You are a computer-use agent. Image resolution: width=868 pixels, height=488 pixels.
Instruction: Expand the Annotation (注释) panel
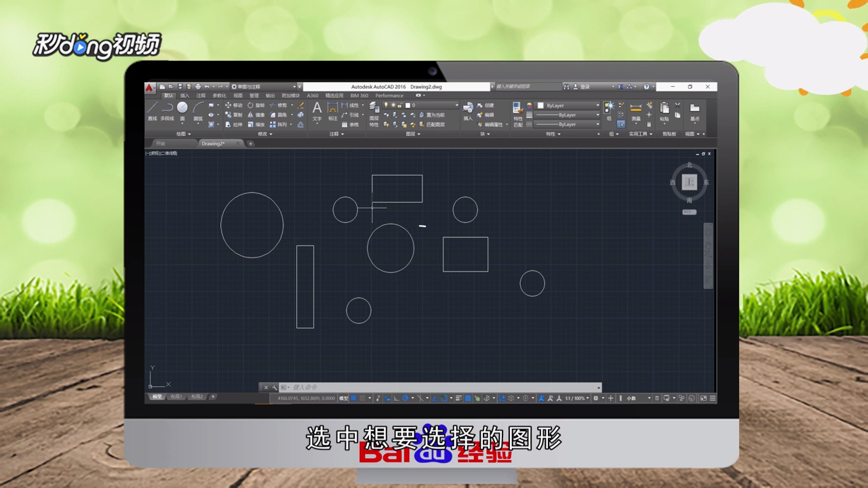click(x=336, y=134)
